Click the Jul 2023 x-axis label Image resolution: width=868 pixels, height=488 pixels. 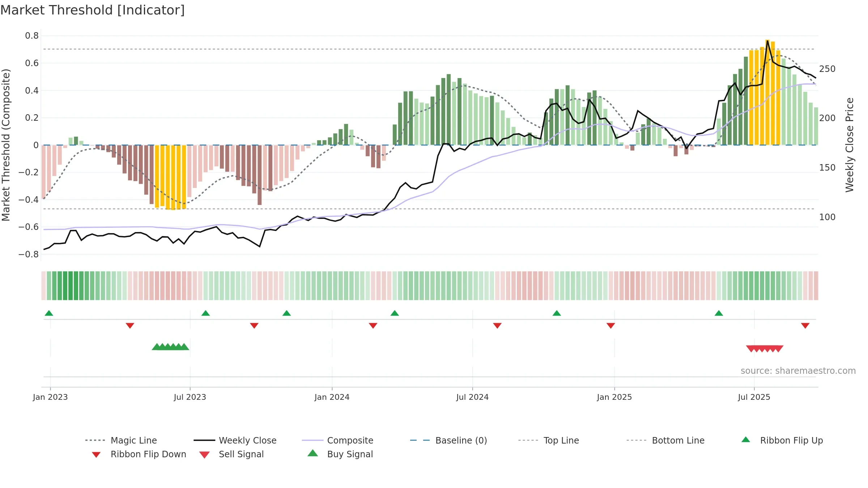click(x=190, y=397)
